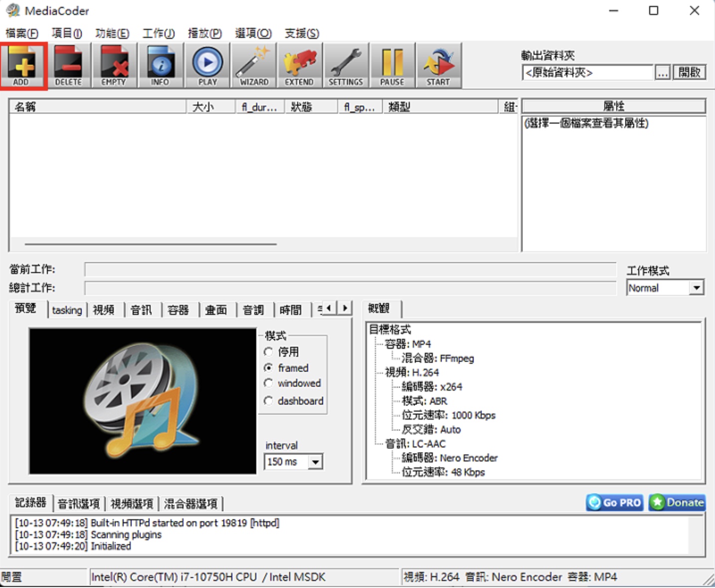Switch to the 音訊 tab
Viewport: 715px width, 588px height.
pyautogui.click(x=141, y=310)
